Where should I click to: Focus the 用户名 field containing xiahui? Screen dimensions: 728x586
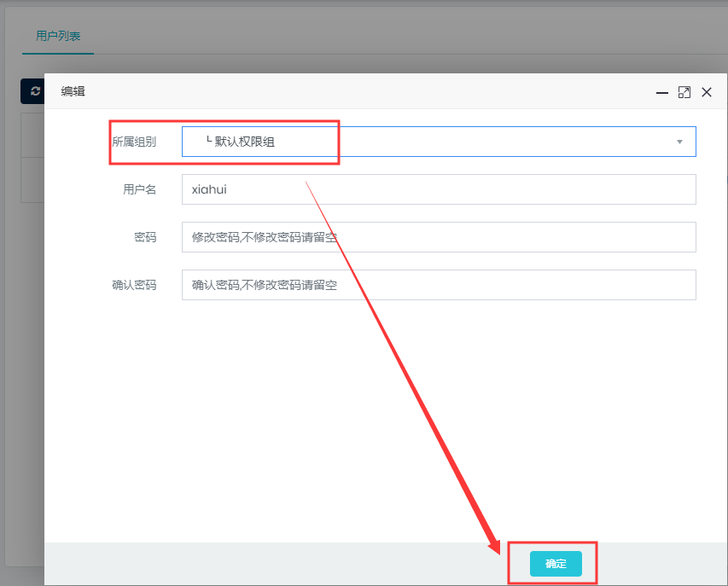pyautogui.click(x=439, y=189)
